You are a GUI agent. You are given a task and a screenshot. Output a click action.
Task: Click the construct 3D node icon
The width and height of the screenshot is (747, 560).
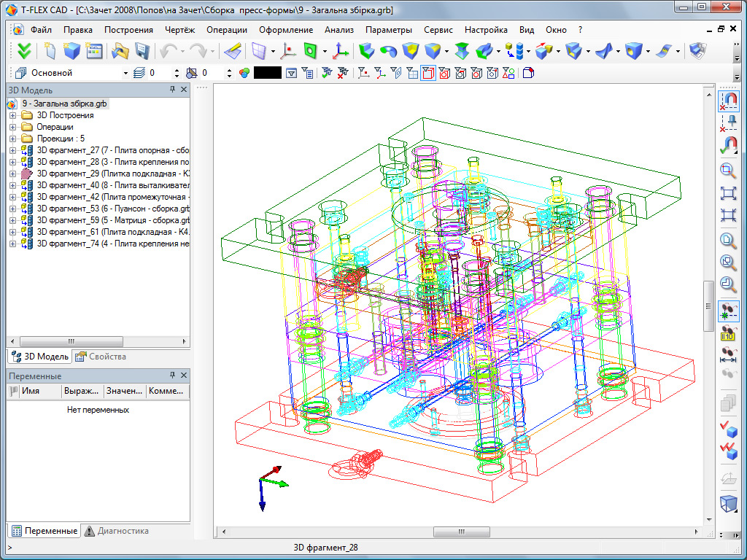(x=287, y=51)
